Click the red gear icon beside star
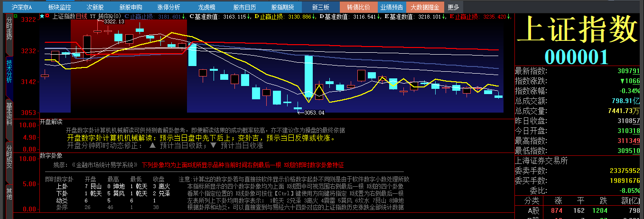The height and width of the screenshot is (219, 644). click(47, 17)
